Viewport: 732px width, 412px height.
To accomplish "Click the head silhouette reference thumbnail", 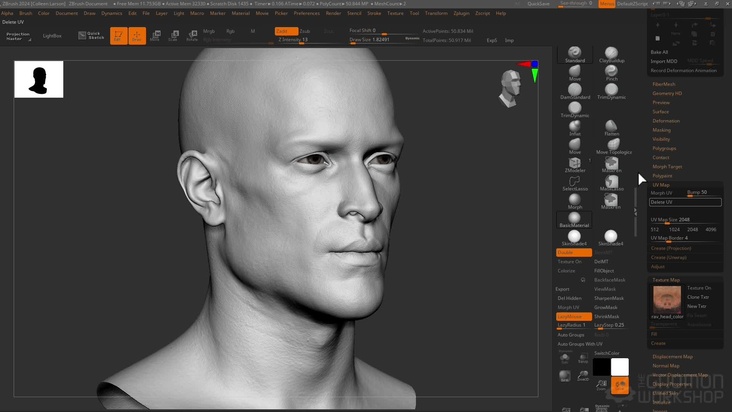I will coord(39,79).
